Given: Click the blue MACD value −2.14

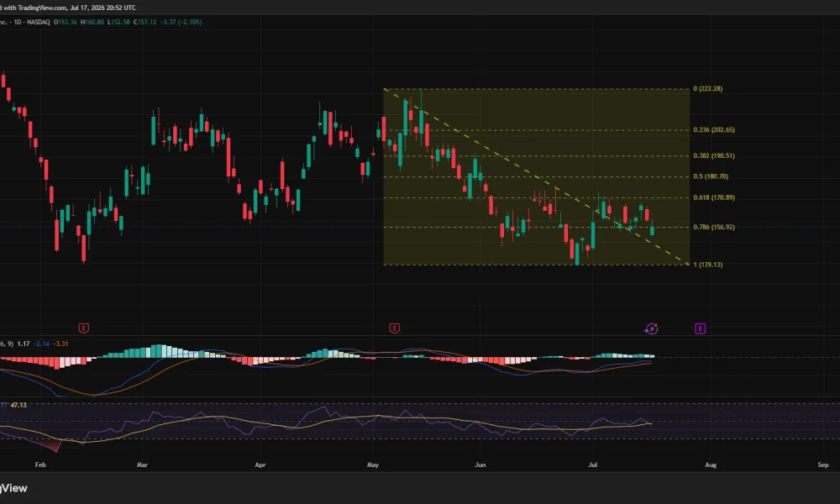Looking at the screenshot, I should pos(41,344).
